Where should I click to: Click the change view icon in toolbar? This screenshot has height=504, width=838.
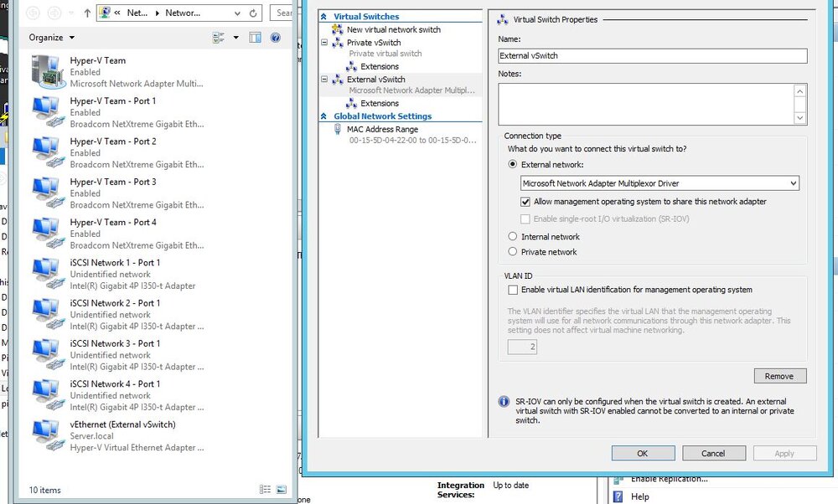point(218,38)
